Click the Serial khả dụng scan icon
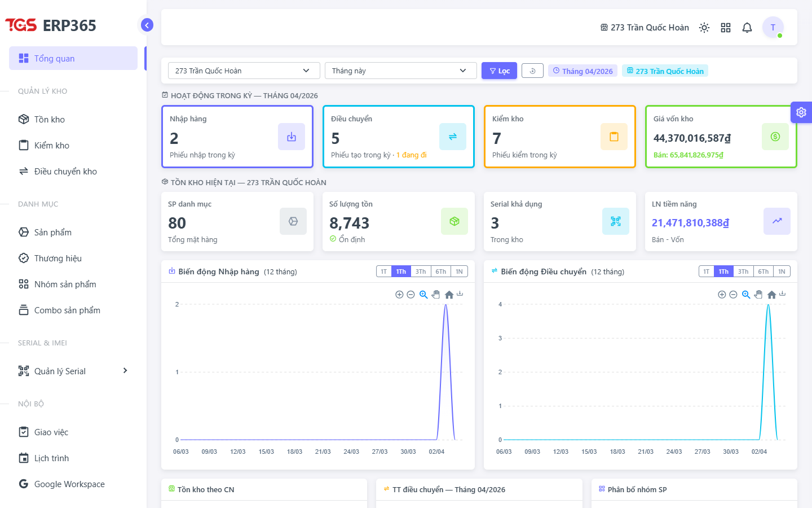 (x=616, y=221)
